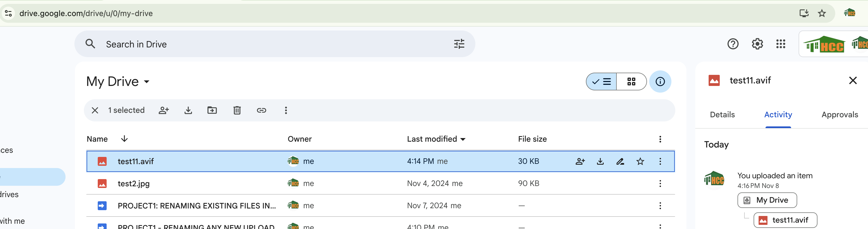Open Google apps grid launcher
868x229 pixels.
(x=780, y=44)
